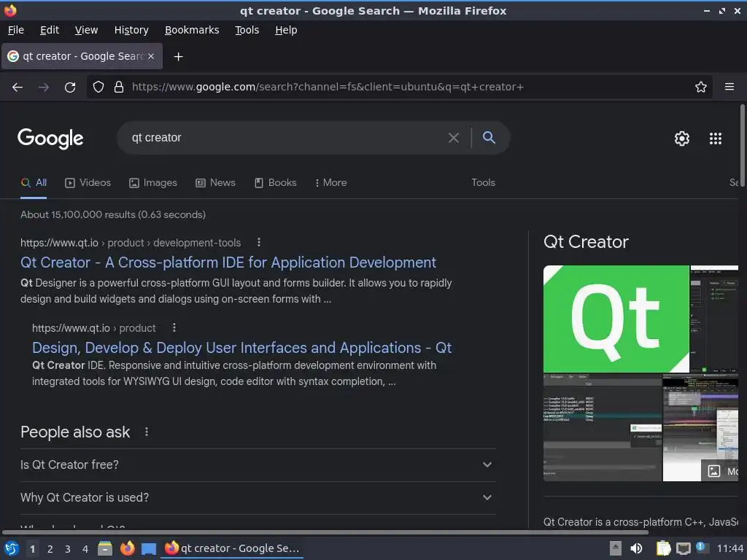Open the Tools menu in menu bar
Image resolution: width=747 pixels, height=560 pixels.
pos(247,30)
